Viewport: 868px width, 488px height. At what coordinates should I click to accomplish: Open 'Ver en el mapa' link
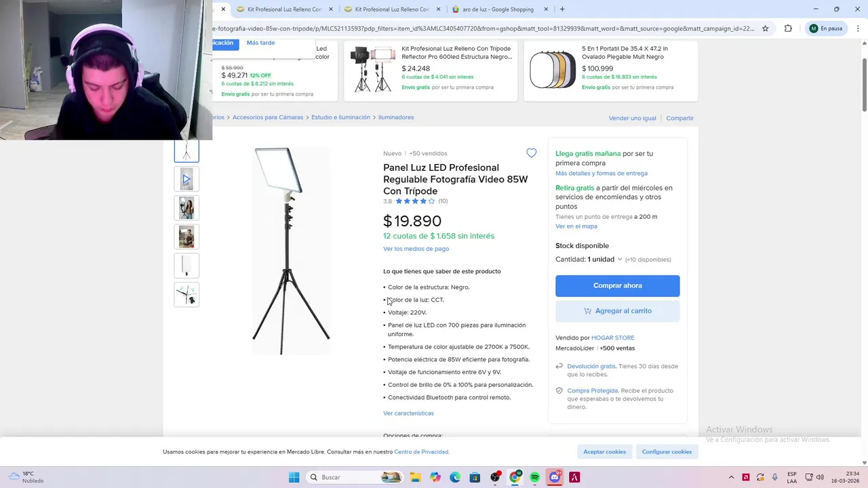(x=576, y=226)
